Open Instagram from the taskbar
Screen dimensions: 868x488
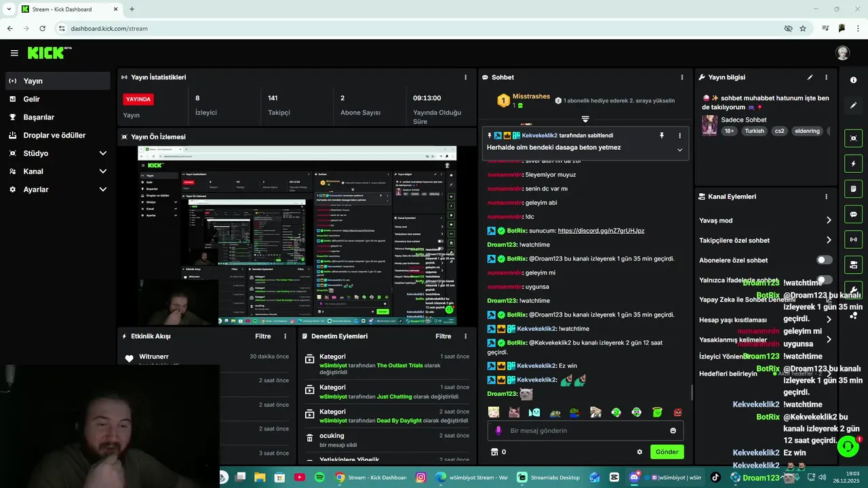pyautogui.click(x=420, y=477)
